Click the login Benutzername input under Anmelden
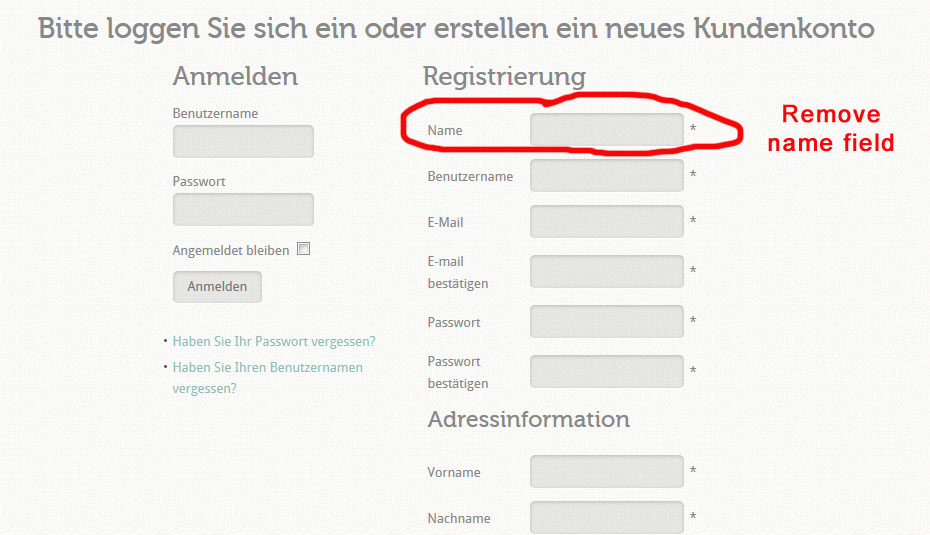 [243, 141]
